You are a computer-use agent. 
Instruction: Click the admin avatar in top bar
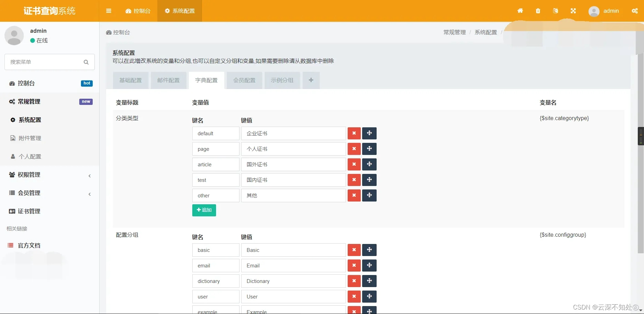tap(594, 11)
